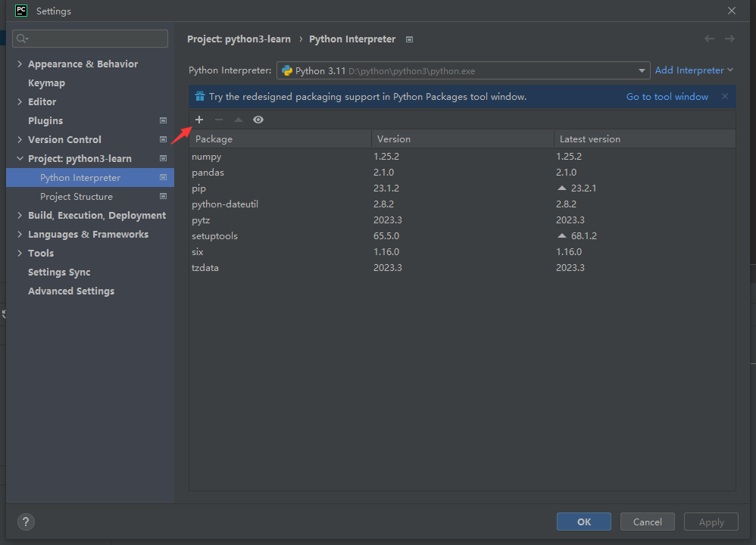
Task: Click the minus uninstall package icon
Action: pyautogui.click(x=219, y=120)
